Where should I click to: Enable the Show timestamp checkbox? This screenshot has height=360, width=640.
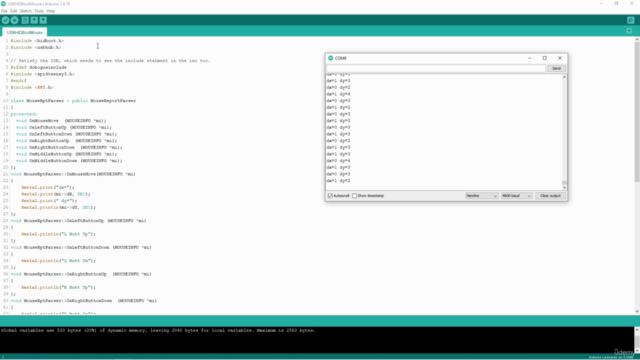click(354, 196)
